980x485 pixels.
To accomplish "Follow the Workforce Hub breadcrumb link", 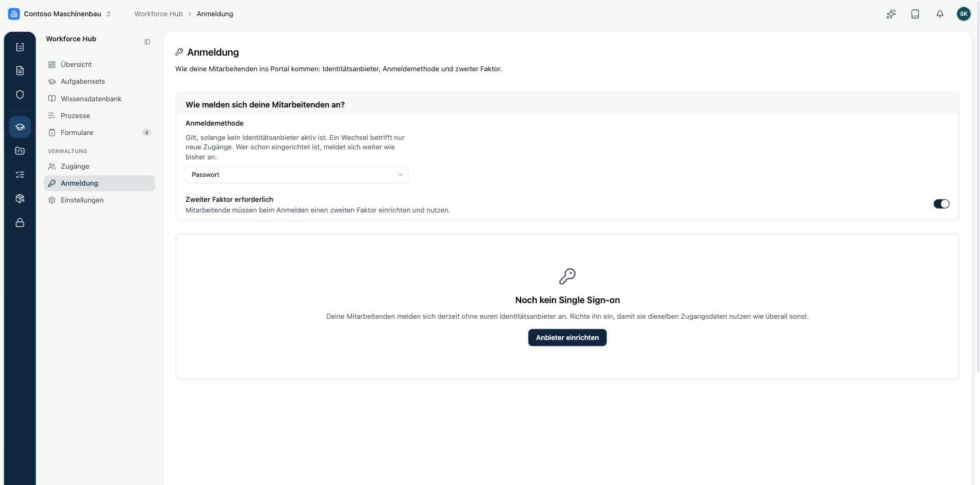I will pos(159,14).
